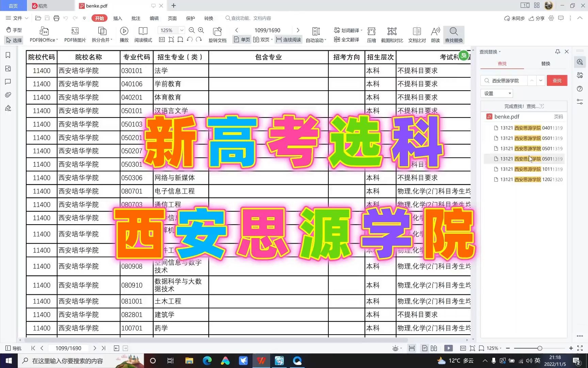Toggle status bar single-page layout icon
This screenshot has height=368, width=588.
pos(425,348)
